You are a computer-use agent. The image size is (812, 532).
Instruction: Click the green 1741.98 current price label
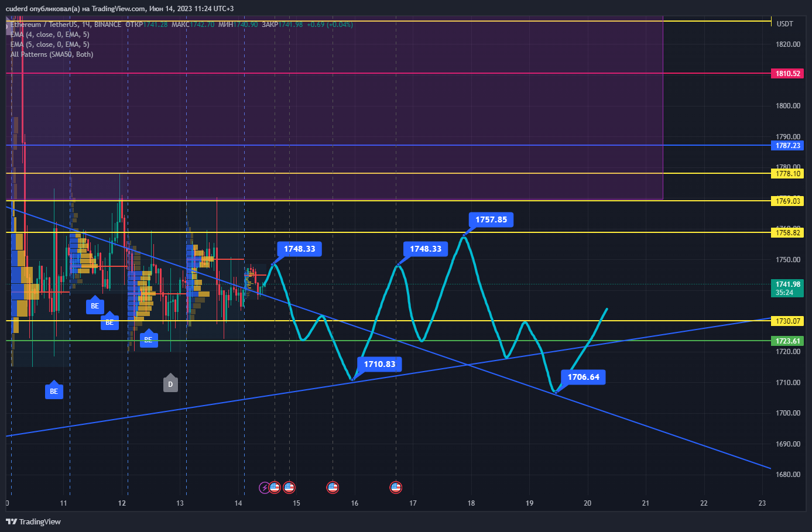[787, 288]
